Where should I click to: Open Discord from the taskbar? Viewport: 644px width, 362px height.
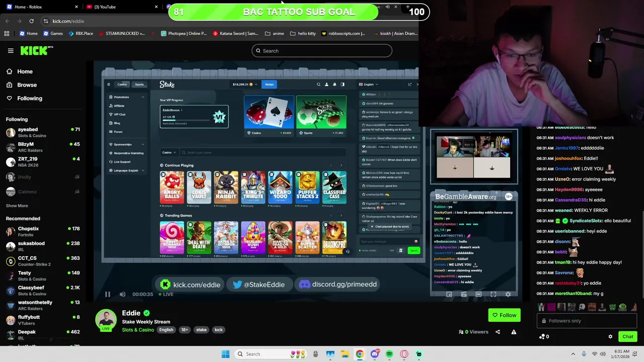coord(374,354)
